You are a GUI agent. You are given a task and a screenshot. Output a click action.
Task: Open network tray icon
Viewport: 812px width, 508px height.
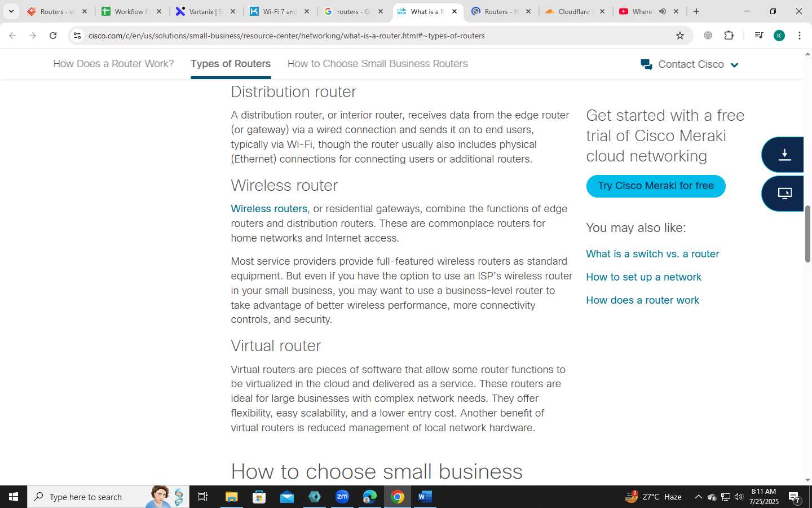click(x=725, y=497)
